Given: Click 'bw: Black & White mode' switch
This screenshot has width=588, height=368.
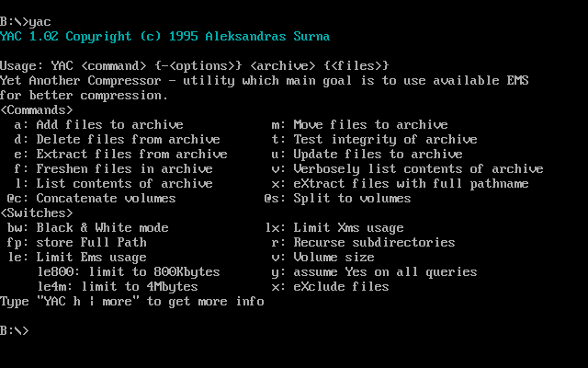Looking at the screenshot, I should pos(87,227).
